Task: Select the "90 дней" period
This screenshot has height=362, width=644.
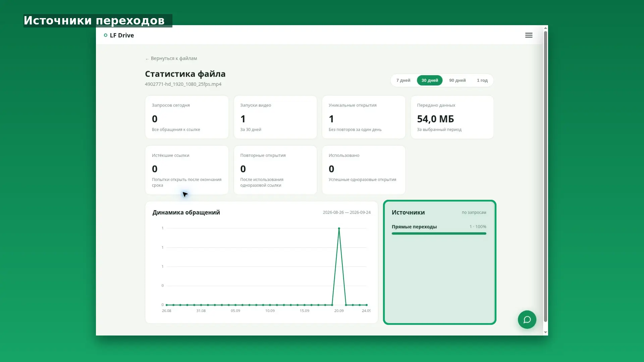Action: click(458, 80)
